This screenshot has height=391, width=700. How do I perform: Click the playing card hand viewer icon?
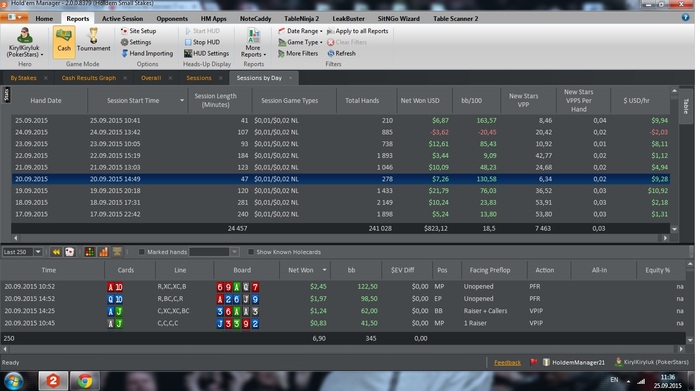(x=70, y=252)
